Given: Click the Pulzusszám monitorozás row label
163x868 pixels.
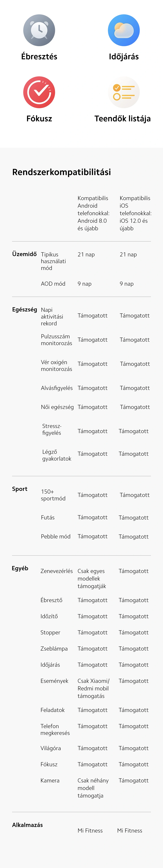Looking at the screenshot, I should (56, 340).
